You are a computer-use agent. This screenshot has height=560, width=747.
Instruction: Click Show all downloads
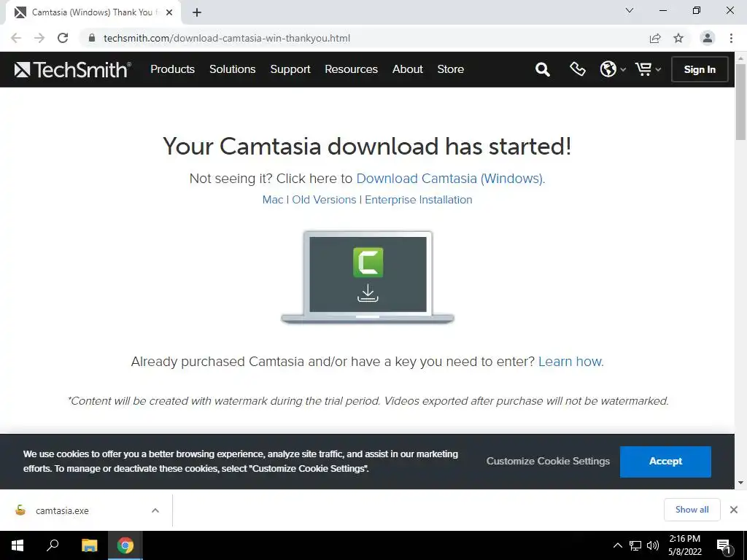692,510
